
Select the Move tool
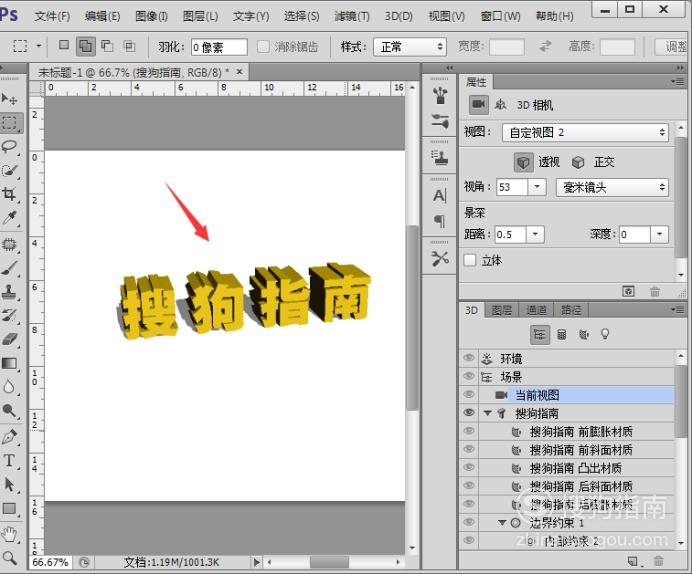click(9, 98)
